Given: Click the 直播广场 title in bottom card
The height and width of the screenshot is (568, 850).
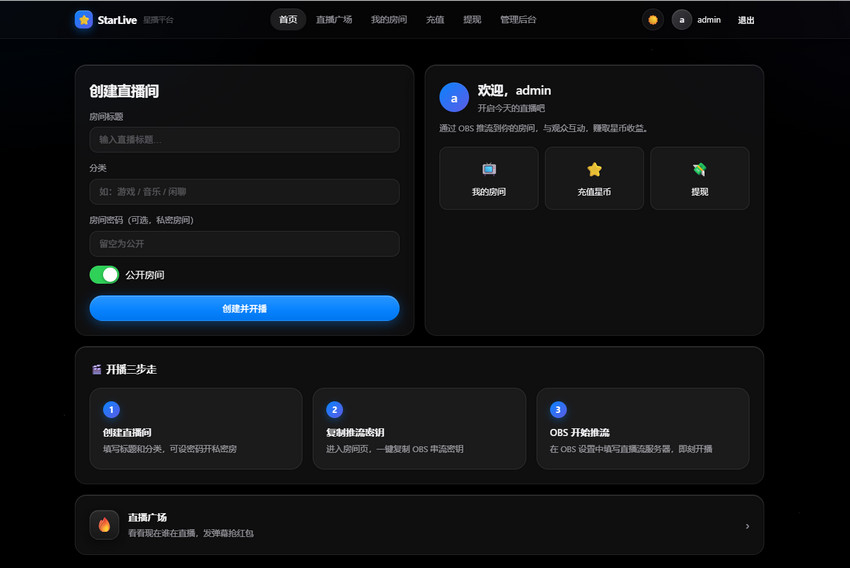Looking at the screenshot, I should tap(147, 518).
